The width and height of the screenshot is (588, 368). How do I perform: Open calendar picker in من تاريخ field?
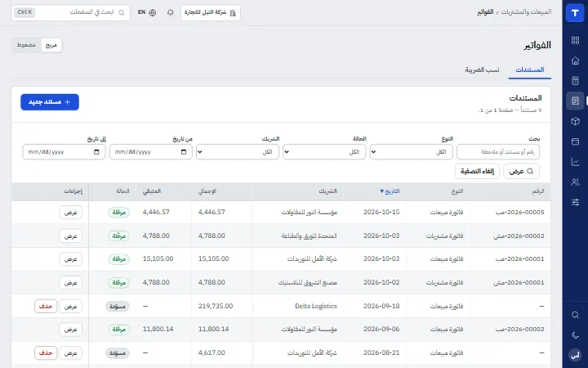[184, 152]
